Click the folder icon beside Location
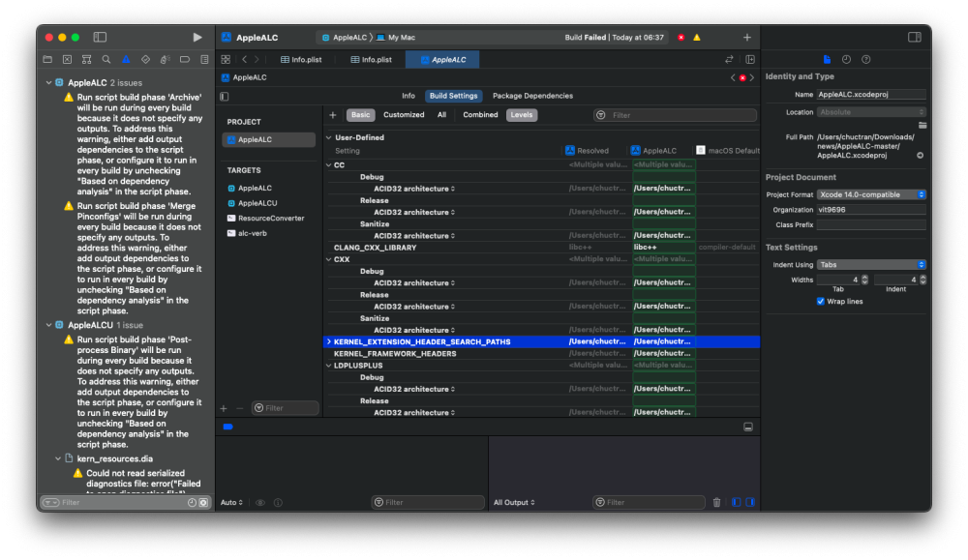Viewport: 968px width, 560px height. [923, 125]
